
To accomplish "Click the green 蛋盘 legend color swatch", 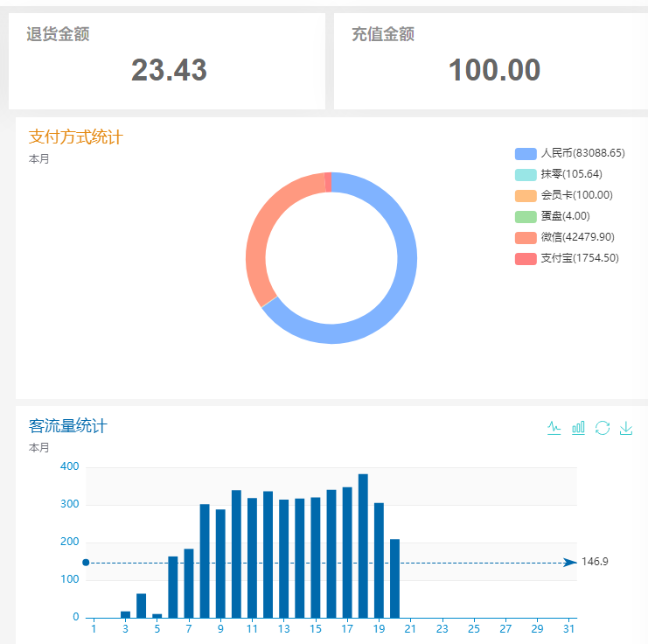I will coord(526,216).
